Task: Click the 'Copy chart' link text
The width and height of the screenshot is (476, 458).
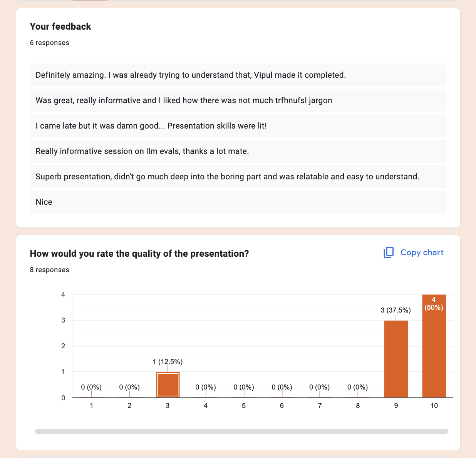Action: coord(422,252)
